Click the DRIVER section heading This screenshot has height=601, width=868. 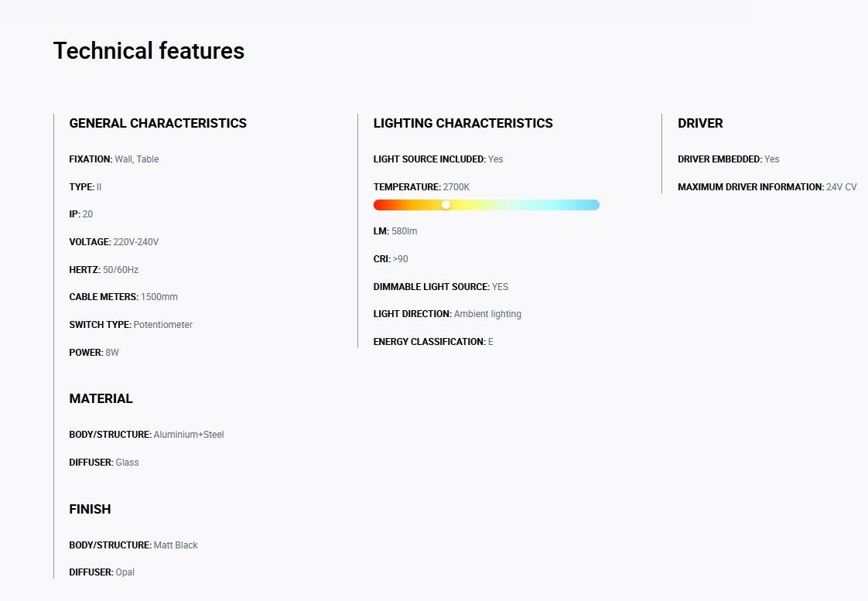click(700, 123)
